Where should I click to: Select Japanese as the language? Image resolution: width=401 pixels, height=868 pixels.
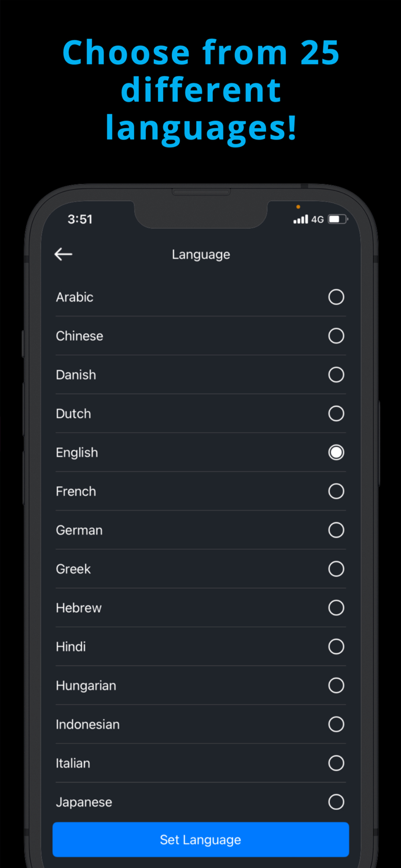pyautogui.click(x=336, y=801)
